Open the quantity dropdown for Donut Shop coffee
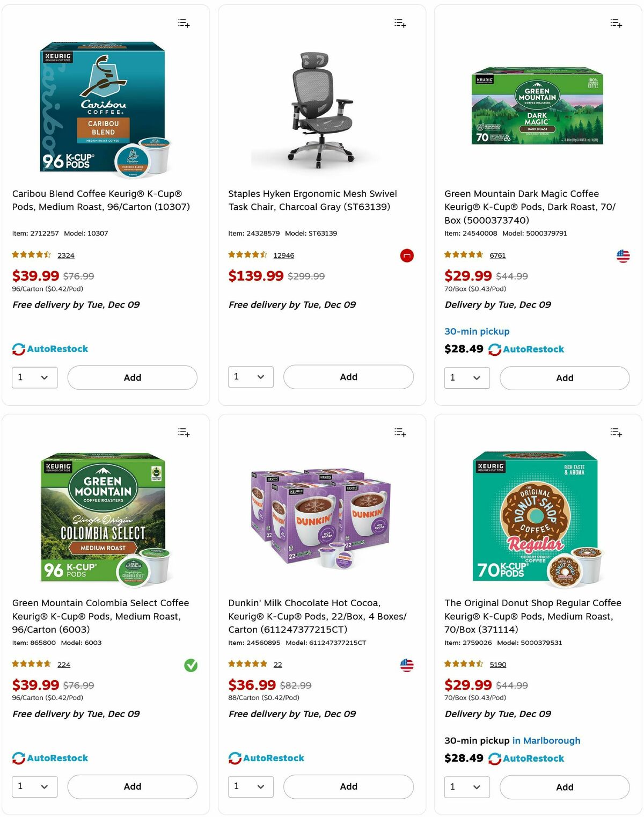This screenshot has height=817, width=644. 466,787
